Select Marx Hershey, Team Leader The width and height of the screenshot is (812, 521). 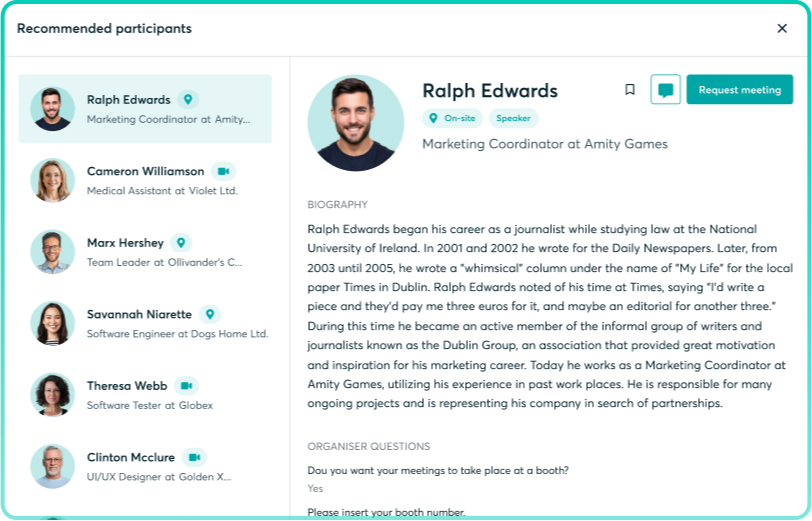(x=145, y=252)
